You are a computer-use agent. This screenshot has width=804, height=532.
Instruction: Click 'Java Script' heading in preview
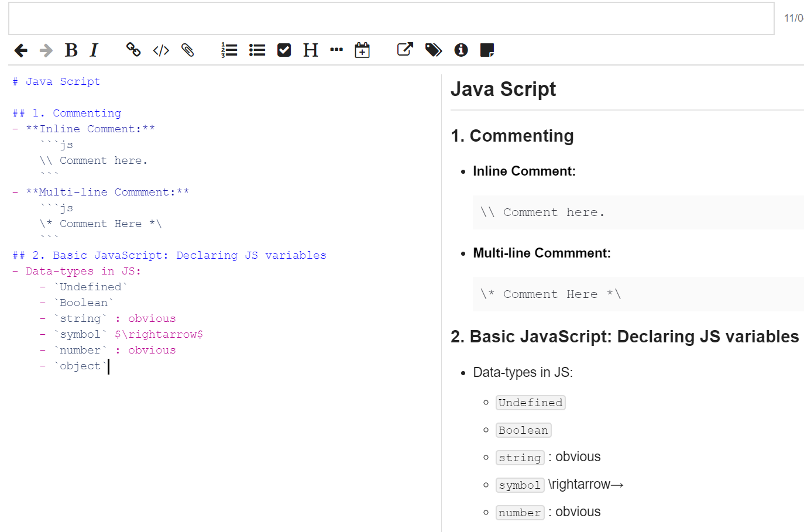(503, 89)
